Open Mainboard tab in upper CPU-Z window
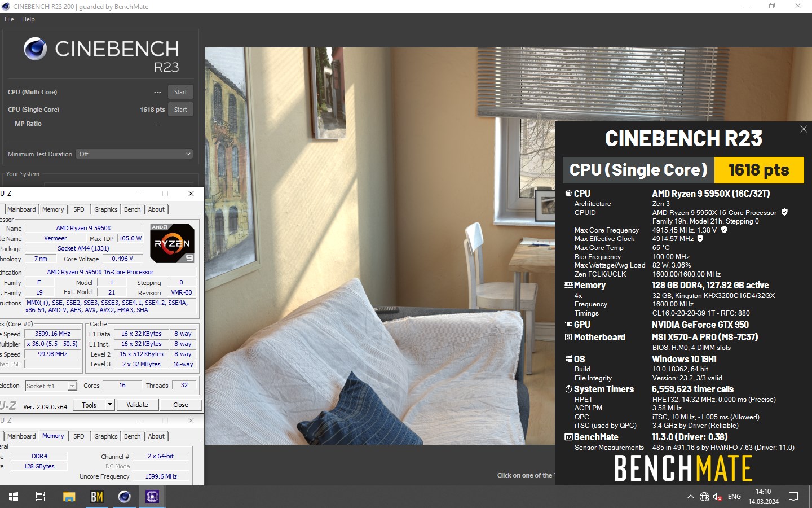The image size is (812, 508). click(21, 209)
